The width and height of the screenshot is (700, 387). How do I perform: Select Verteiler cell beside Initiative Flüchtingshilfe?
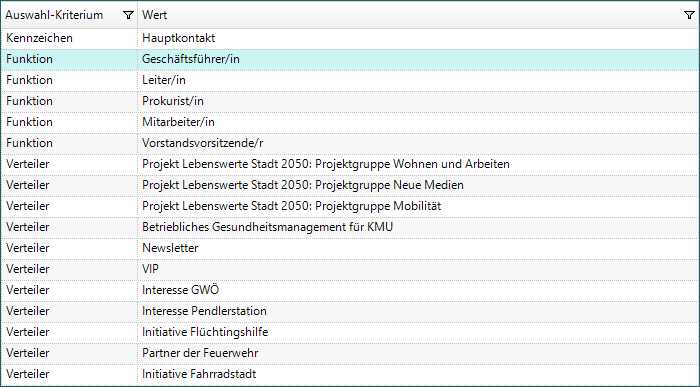click(x=69, y=332)
